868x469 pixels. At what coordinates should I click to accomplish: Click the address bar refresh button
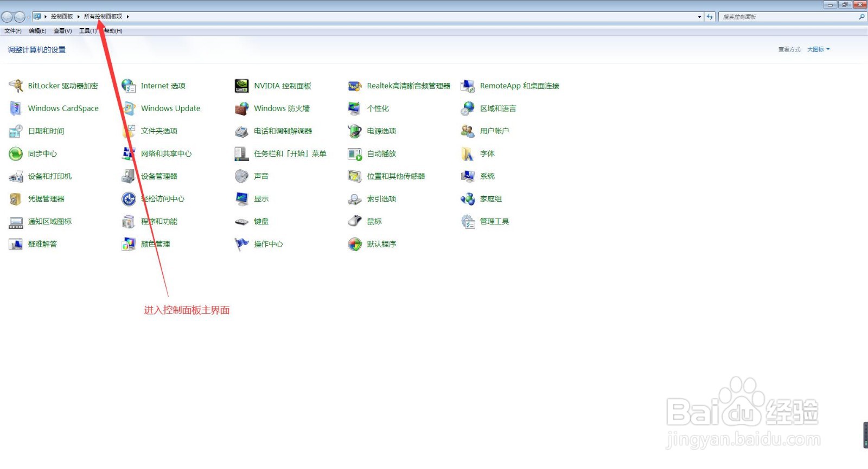pos(710,17)
